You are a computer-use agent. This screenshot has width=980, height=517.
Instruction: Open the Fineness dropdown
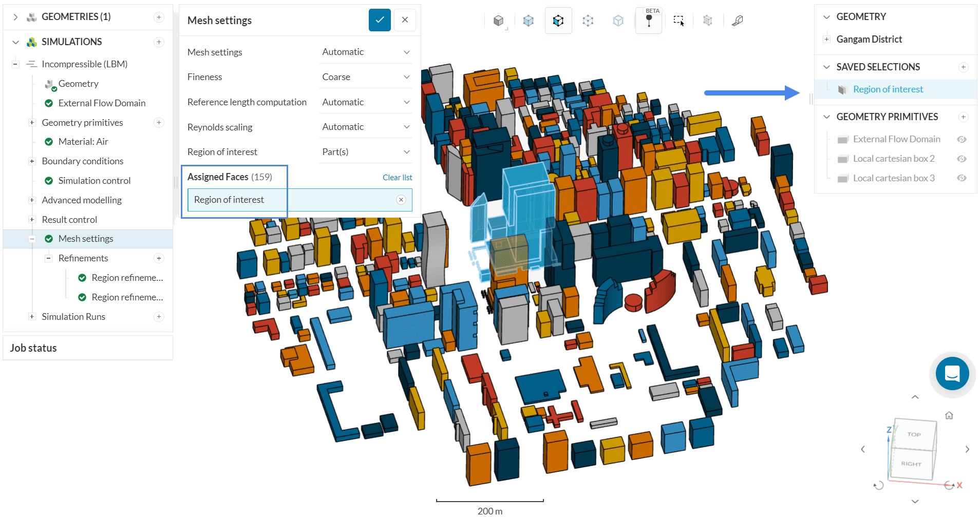[365, 77]
